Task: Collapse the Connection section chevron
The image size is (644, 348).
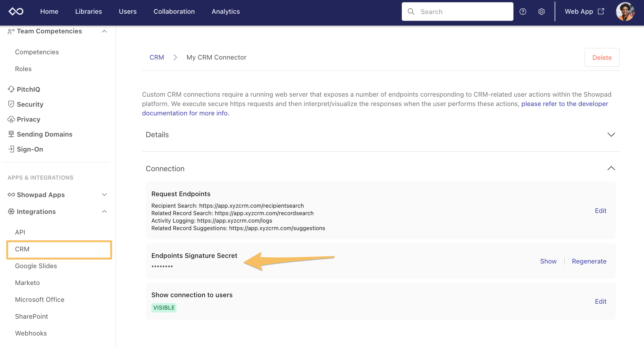Action: (x=611, y=168)
